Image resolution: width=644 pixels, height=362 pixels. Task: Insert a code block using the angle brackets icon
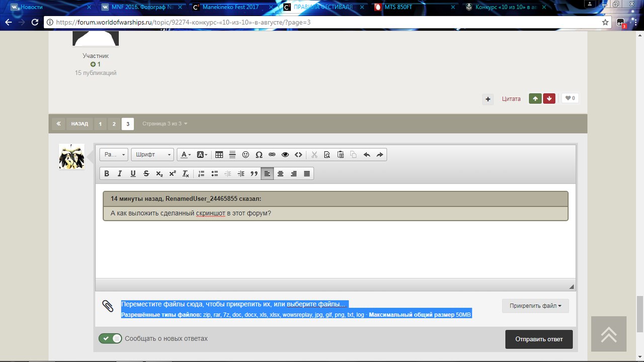pyautogui.click(x=298, y=155)
